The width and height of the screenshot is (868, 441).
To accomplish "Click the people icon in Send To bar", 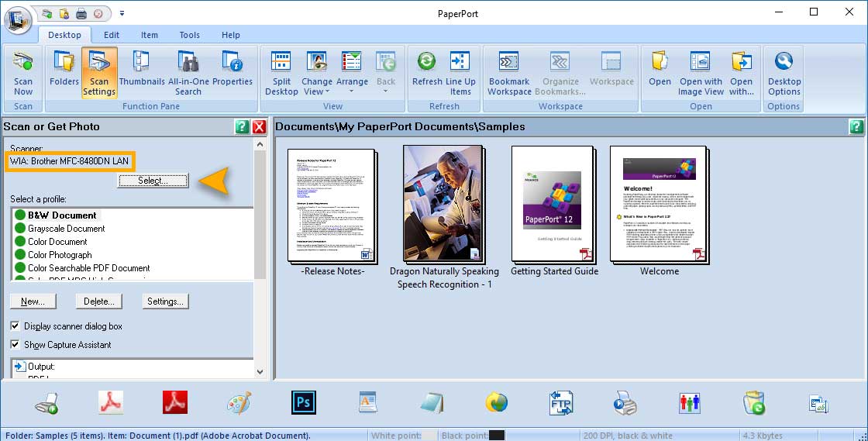I will pyautogui.click(x=690, y=403).
